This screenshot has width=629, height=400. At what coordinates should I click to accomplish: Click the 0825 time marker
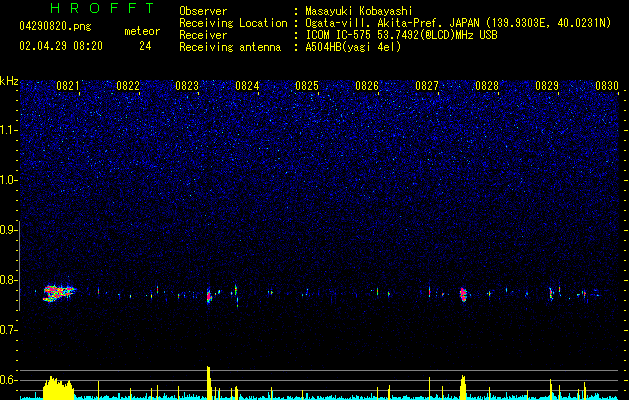(307, 86)
